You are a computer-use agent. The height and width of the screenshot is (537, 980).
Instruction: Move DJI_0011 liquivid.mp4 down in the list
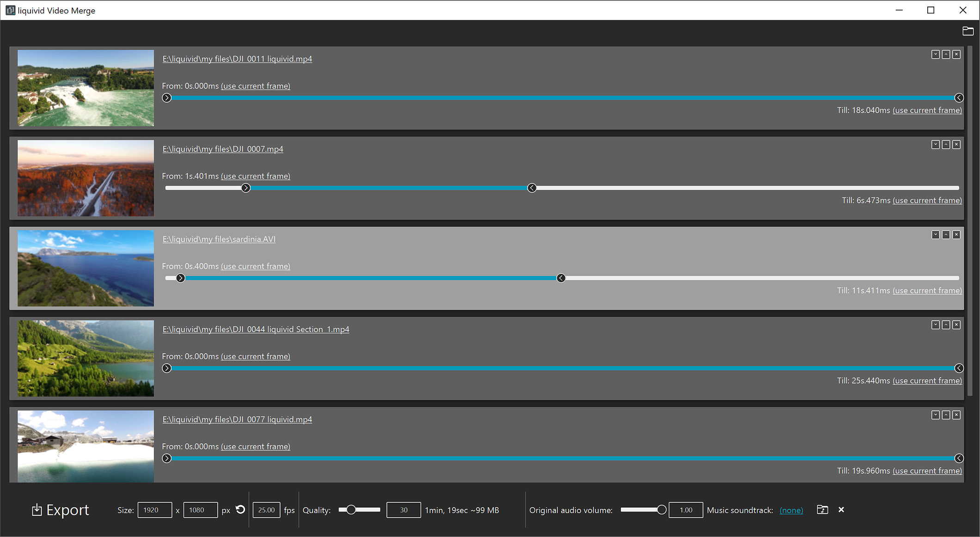pyautogui.click(x=935, y=55)
